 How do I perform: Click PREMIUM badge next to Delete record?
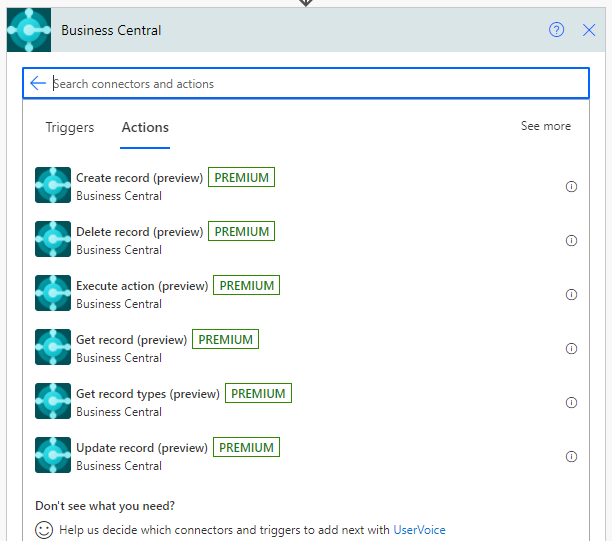click(241, 231)
